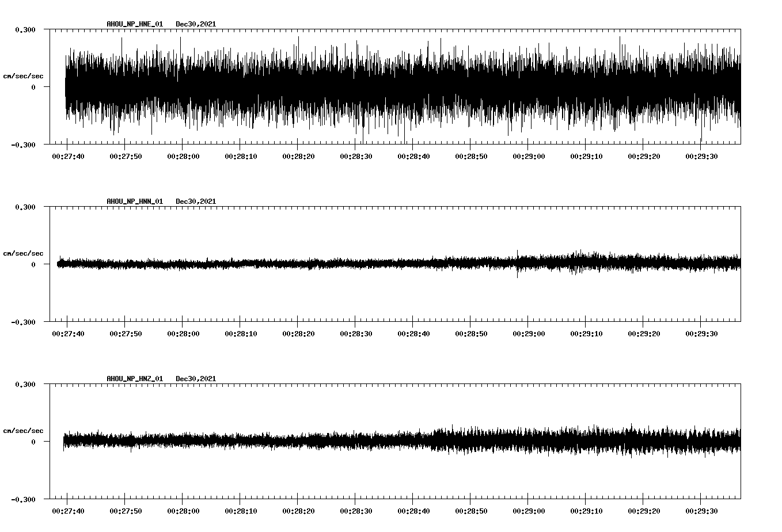Viewport: 782px width, 532px height.
Task: Click the cm/sec/sec unit label on HNE plot
Action: 23,76
